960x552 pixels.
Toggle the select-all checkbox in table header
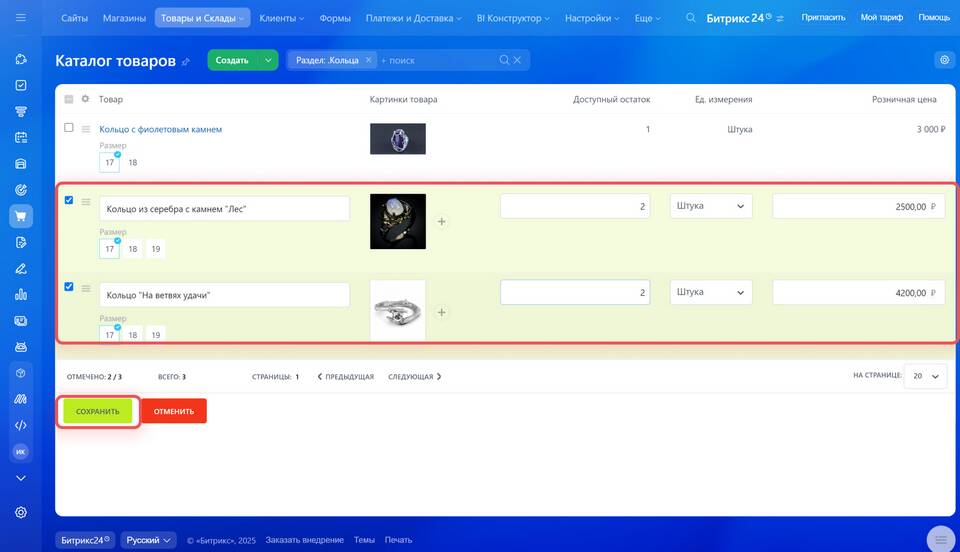69,99
